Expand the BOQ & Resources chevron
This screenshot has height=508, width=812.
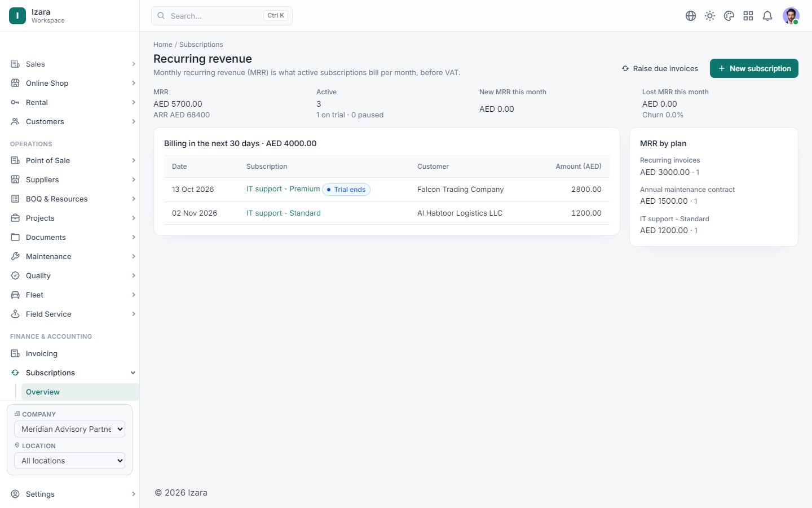[x=134, y=199]
